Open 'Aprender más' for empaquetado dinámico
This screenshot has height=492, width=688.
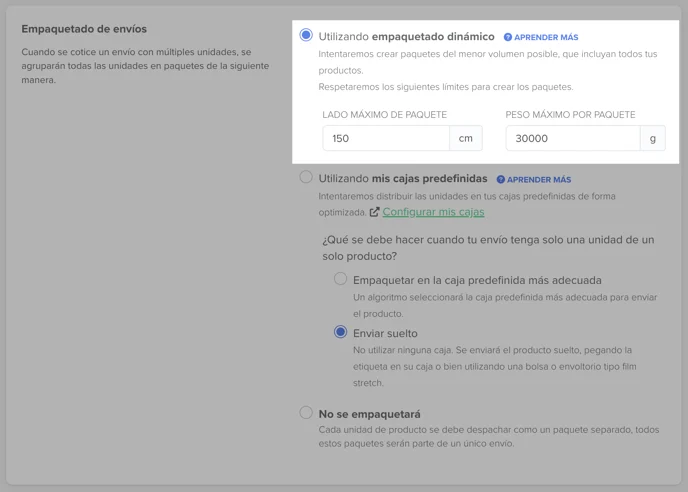click(x=546, y=37)
